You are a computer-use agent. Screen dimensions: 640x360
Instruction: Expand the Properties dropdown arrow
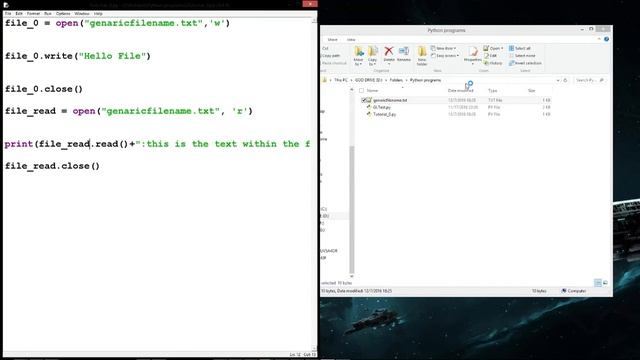pyautogui.click(x=473, y=64)
